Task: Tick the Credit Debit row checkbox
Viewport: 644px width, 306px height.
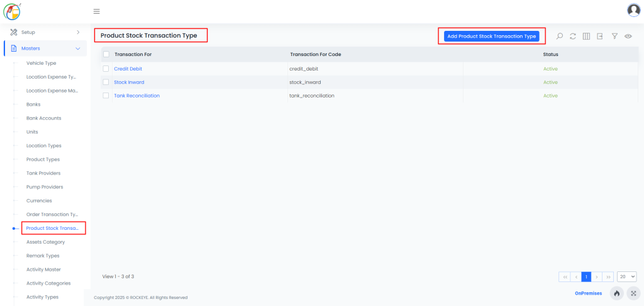Action: click(106, 69)
